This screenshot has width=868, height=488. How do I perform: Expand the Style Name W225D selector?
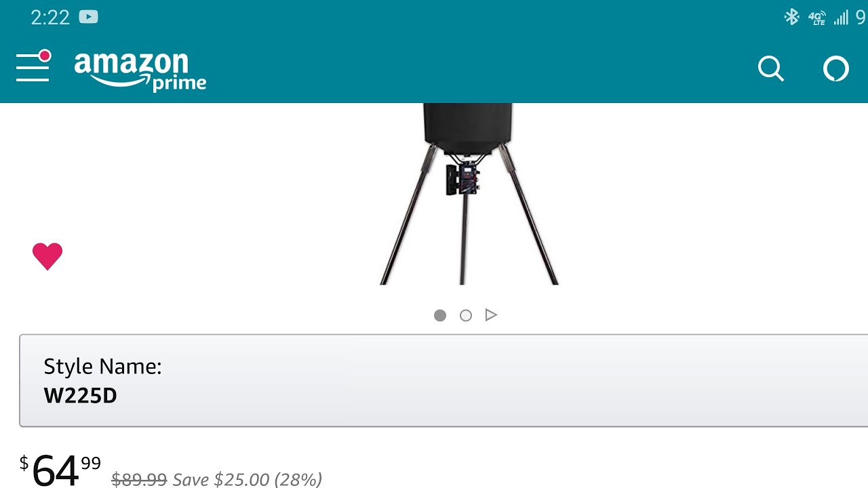443,380
